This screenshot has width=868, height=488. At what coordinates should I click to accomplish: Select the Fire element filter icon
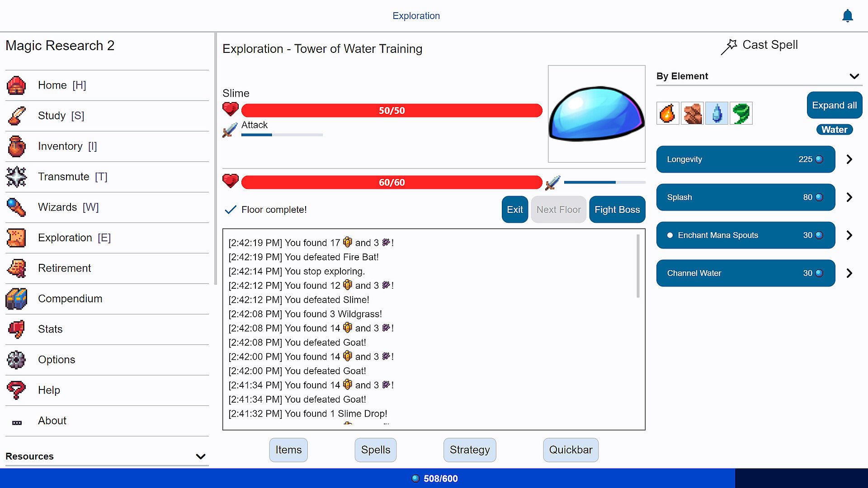click(668, 113)
